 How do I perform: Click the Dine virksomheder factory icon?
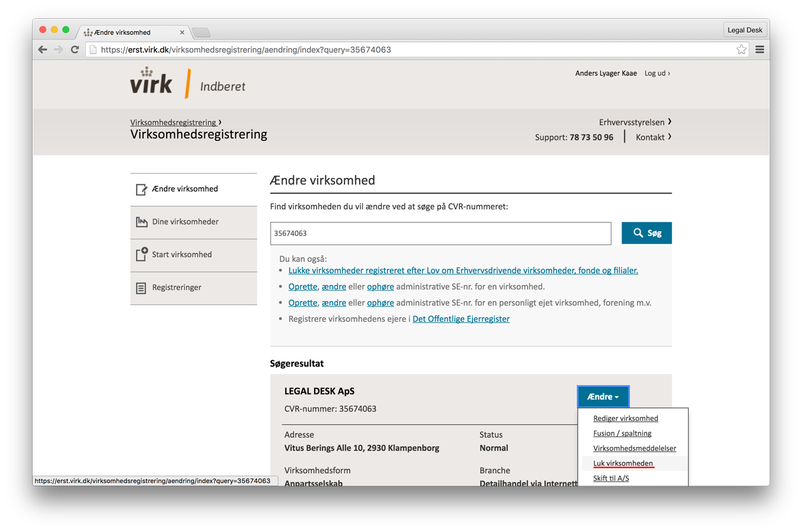142,222
